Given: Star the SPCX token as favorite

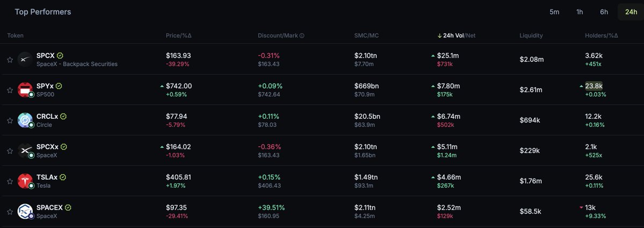Looking at the screenshot, I should 10,60.
